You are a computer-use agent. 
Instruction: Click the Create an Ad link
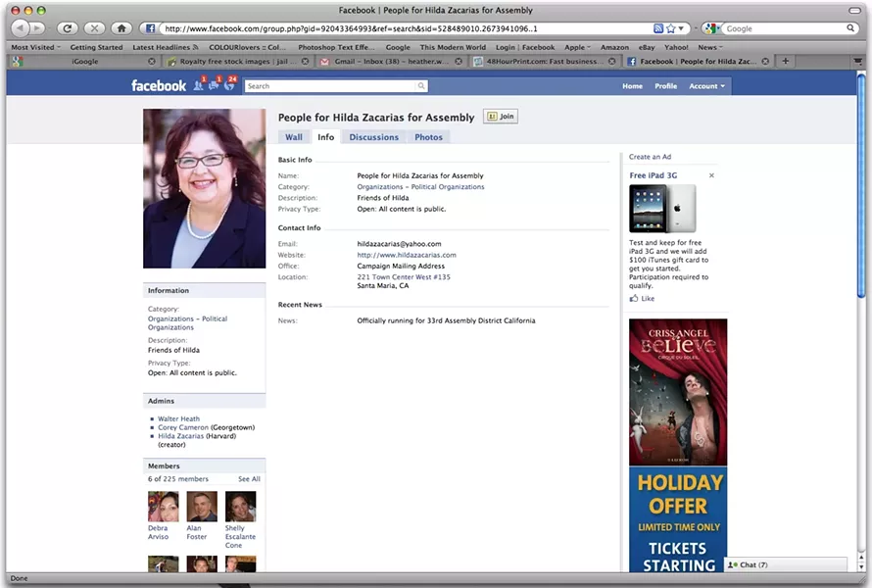click(x=651, y=157)
